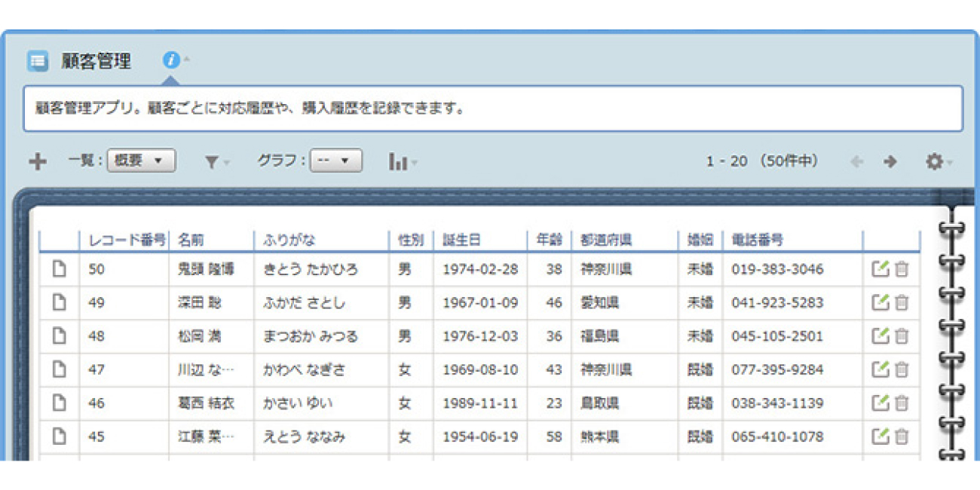The image size is (980, 490).
Task: Go to next page with right arrow
Action: [890, 161]
